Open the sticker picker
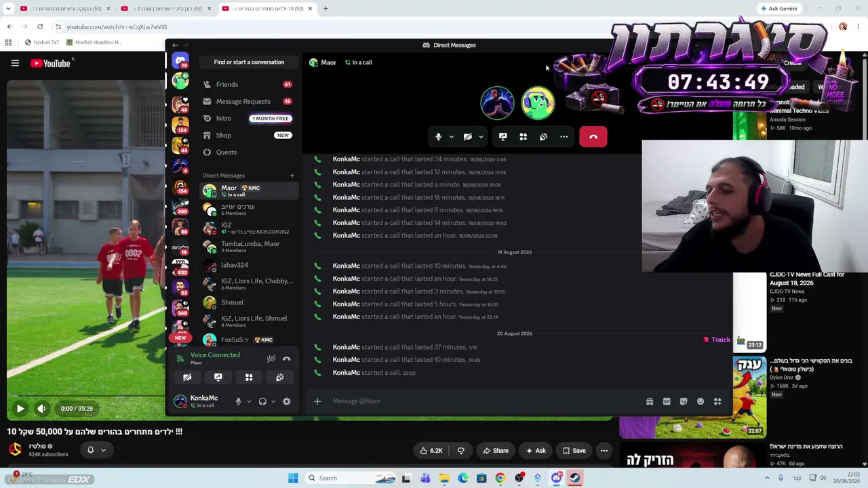868x488 pixels. pyautogui.click(x=684, y=401)
